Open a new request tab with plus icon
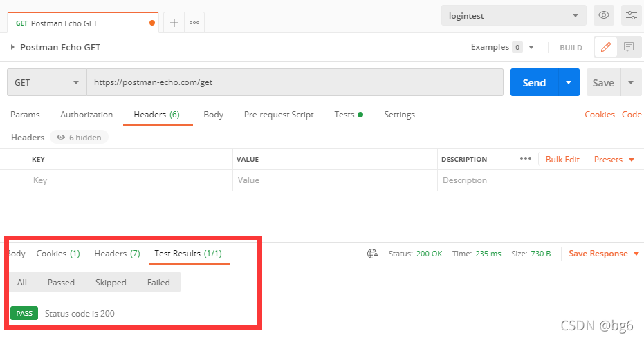 pos(174,23)
